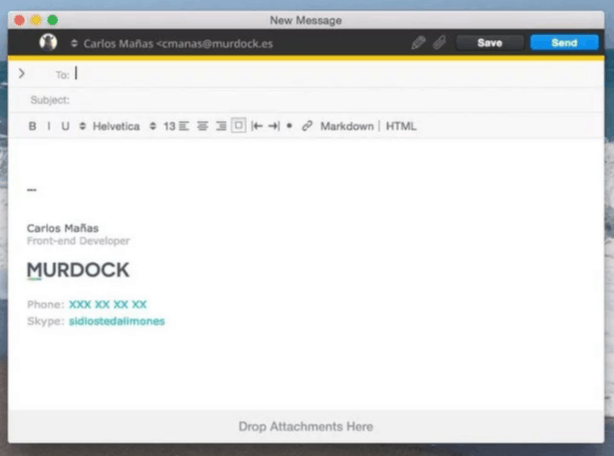614x456 pixels.
Task: Click the sender avatar picture
Action: [48, 42]
